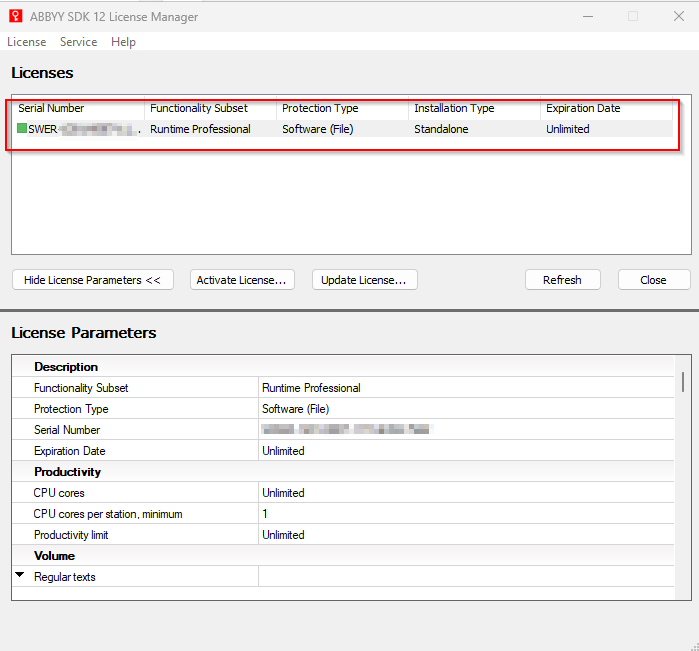Image resolution: width=699 pixels, height=651 pixels.
Task: Click the Installation Type column header
Action: click(x=454, y=108)
